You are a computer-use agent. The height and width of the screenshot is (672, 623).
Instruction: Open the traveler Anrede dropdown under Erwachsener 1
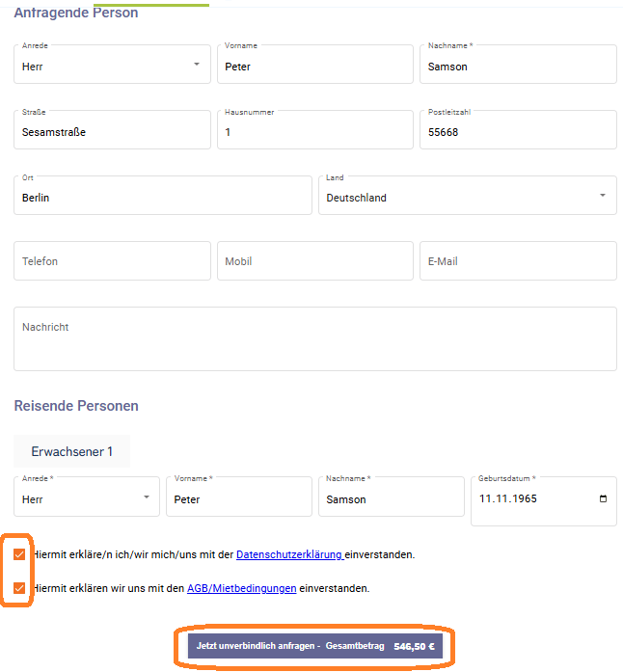pos(87,497)
